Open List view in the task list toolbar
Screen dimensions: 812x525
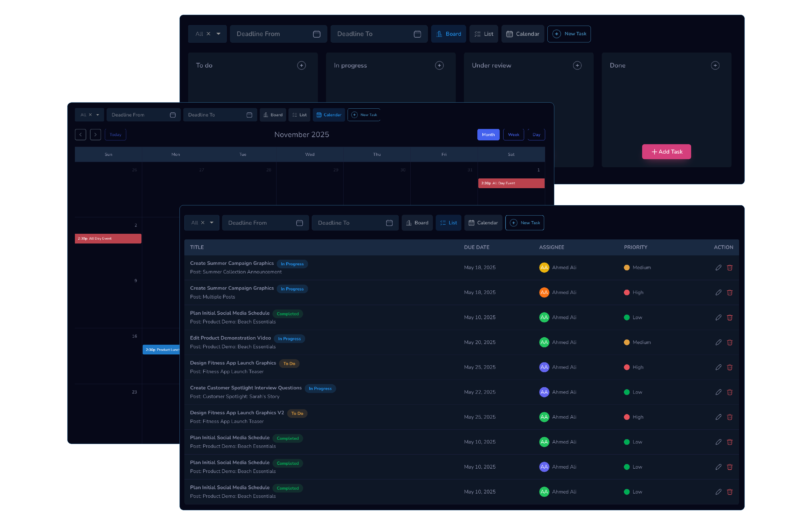pos(448,223)
